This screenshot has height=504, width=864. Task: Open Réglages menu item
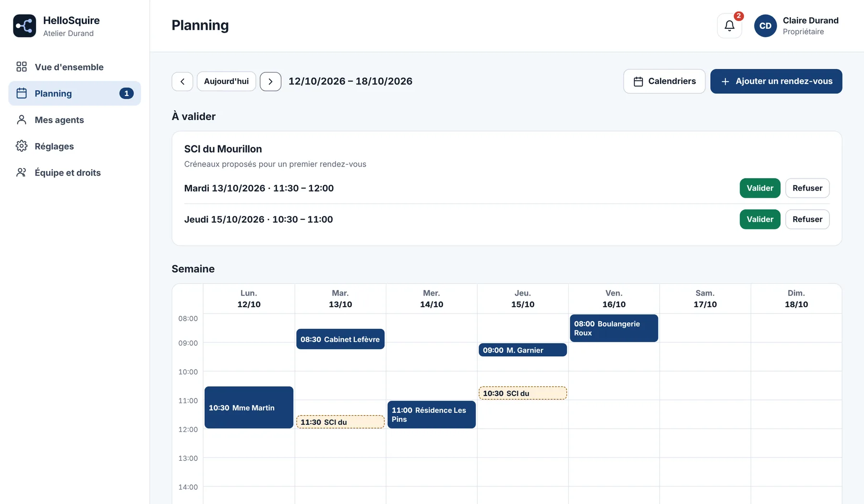[x=75, y=146]
